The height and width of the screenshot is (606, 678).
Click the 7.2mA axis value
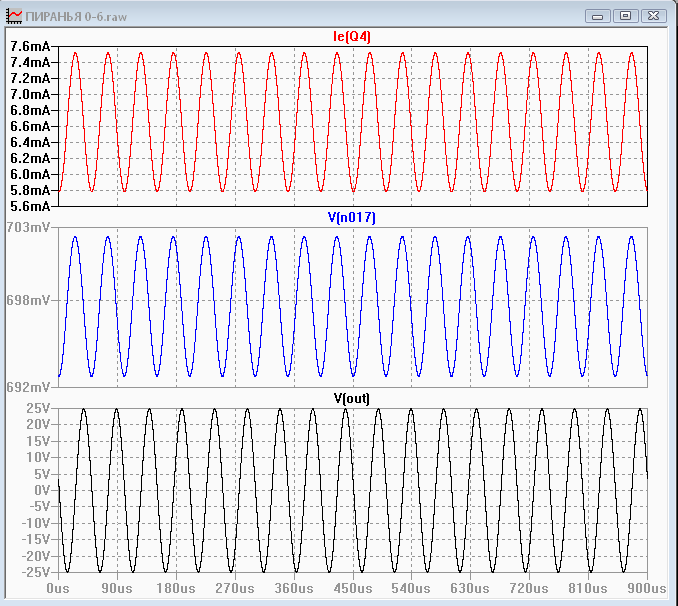(x=30, y=78)
